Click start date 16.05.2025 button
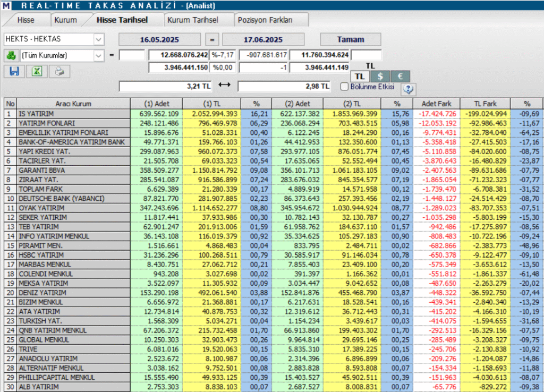This screenshot has width=544, height=392. click(159, 39)
